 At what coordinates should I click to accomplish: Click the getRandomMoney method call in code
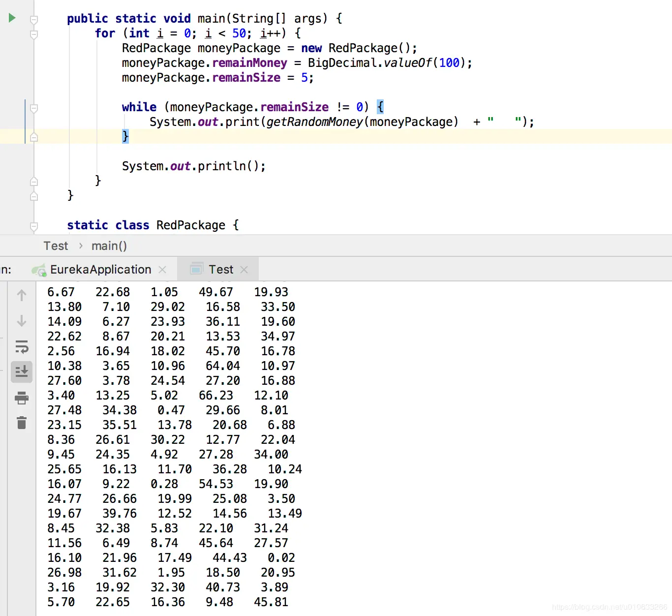[x=315, y=122]
